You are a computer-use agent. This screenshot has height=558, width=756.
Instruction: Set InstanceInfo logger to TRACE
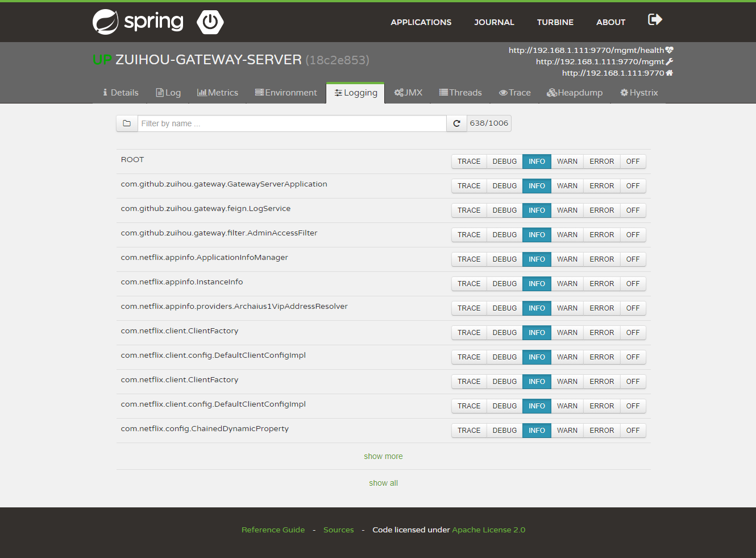(469, 284)
